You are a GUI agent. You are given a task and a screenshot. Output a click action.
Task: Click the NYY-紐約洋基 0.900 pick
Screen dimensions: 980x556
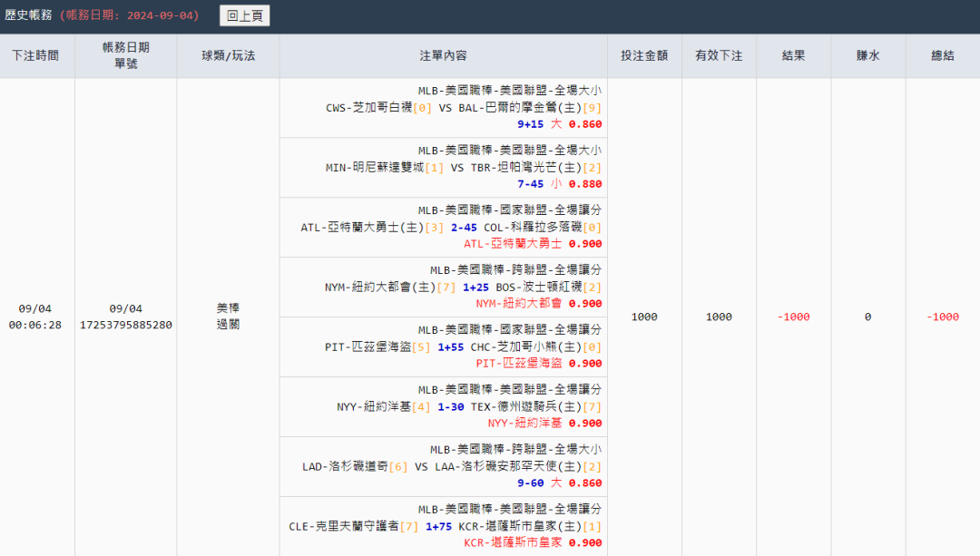544,423
